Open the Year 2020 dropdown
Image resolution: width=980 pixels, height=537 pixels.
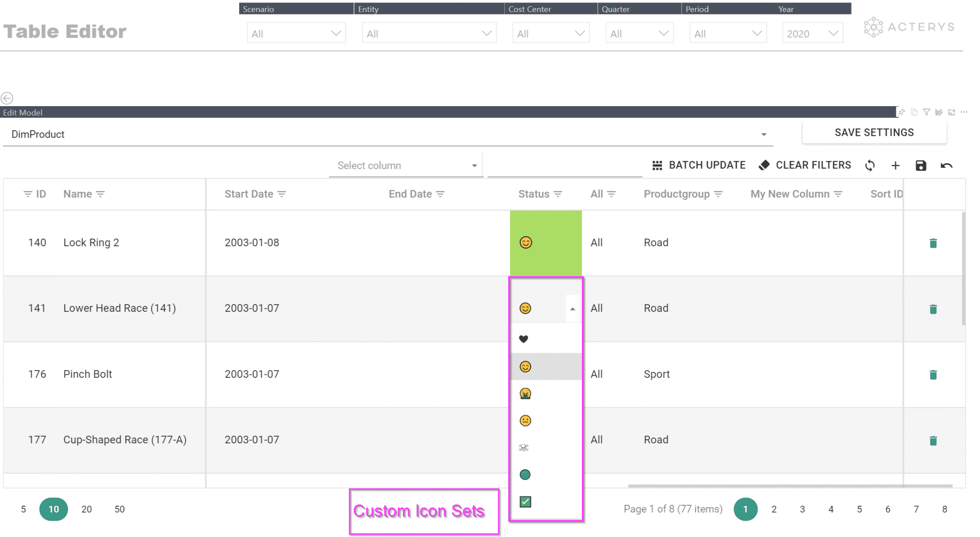click(x=812, y=33)
